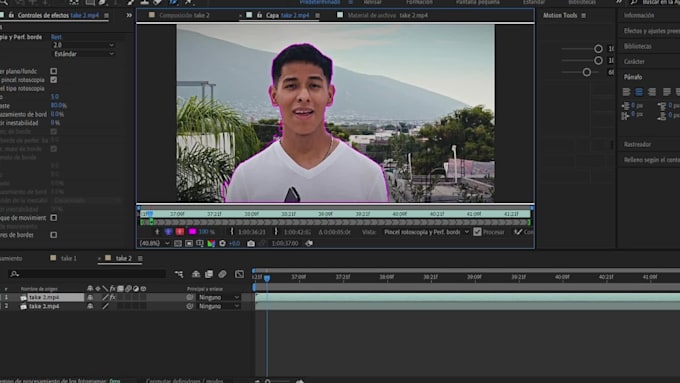Screen dimensions: 680x383
Task: Click the Rest (reset) link for the effect
Action: coord(56,37)
